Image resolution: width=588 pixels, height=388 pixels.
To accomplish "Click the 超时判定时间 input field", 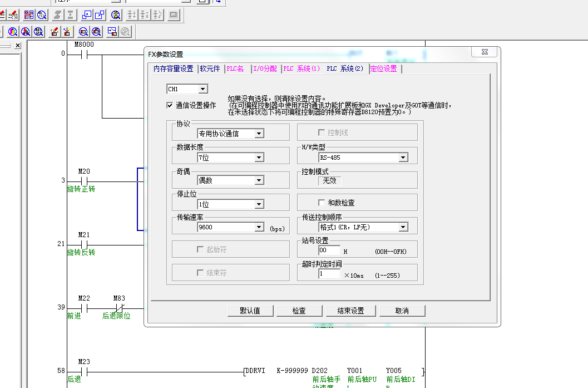I will click(329, 274).
